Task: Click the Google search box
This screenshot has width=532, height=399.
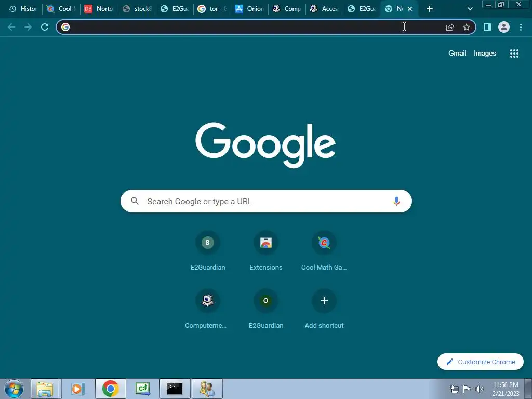Action: point(266,201)
